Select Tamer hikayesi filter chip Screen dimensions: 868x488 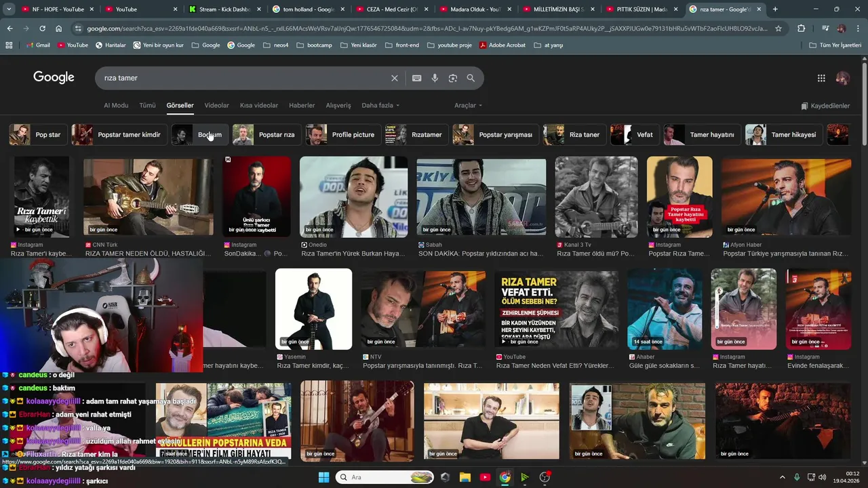[x=784, y=135]
